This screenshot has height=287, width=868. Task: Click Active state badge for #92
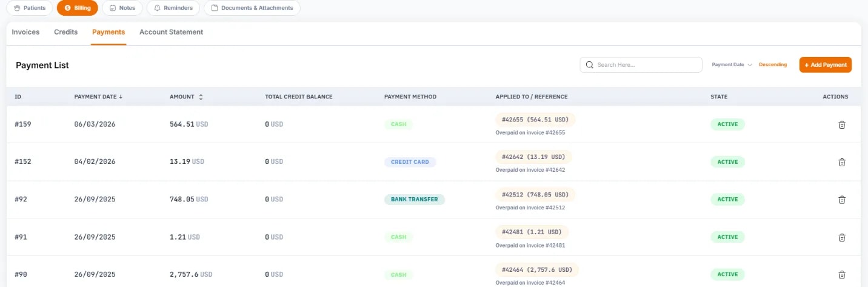pyautogui.click(x=727, y=200)
